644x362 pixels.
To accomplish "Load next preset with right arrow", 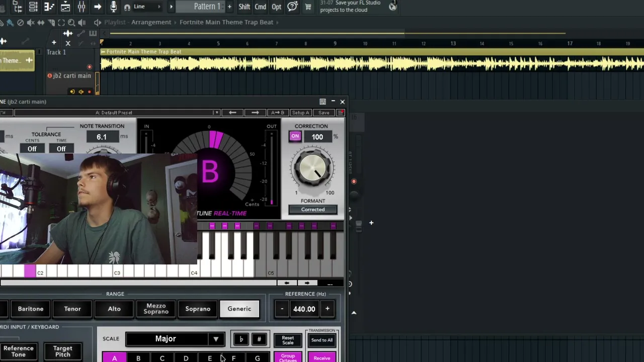I will click(255, 113).
